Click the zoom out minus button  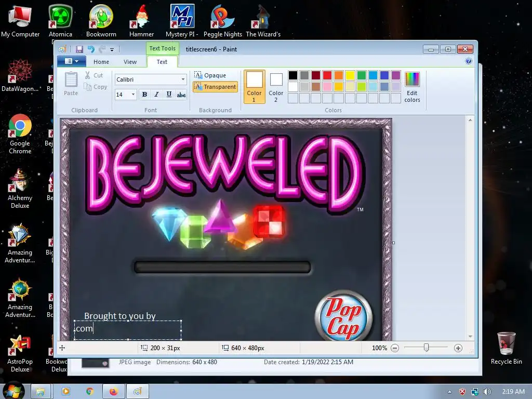(395, 348)
